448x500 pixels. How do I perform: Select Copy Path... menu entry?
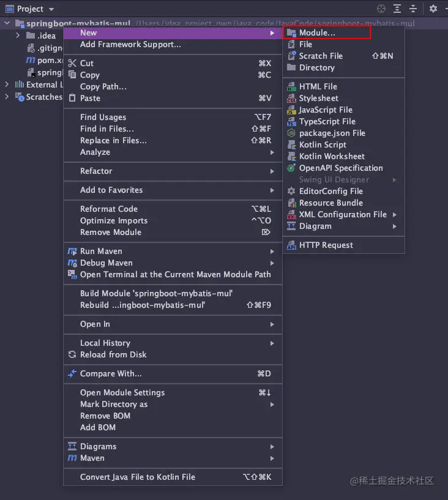pyautogui.click(x=173, y=86)
